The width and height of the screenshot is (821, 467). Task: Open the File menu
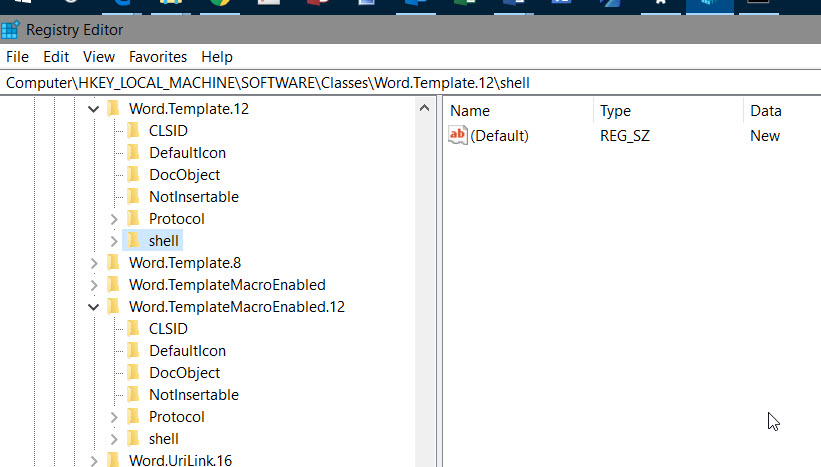(x=17, y=57)
